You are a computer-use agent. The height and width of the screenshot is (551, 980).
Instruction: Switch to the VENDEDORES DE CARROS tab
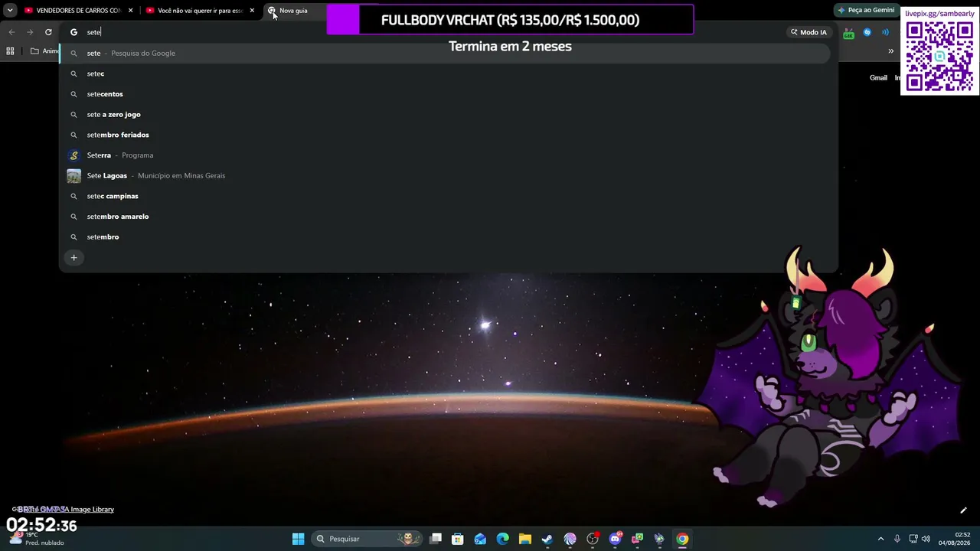(77, 11)
